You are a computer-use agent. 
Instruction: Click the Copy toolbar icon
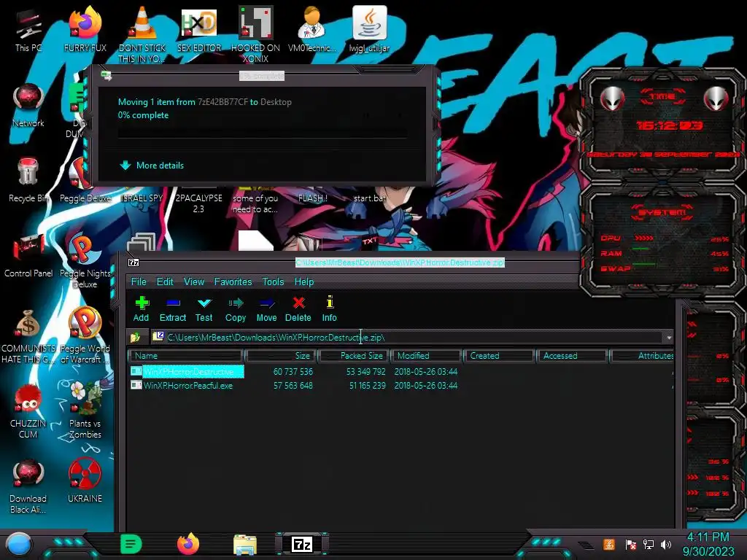[x=236, y=309]
